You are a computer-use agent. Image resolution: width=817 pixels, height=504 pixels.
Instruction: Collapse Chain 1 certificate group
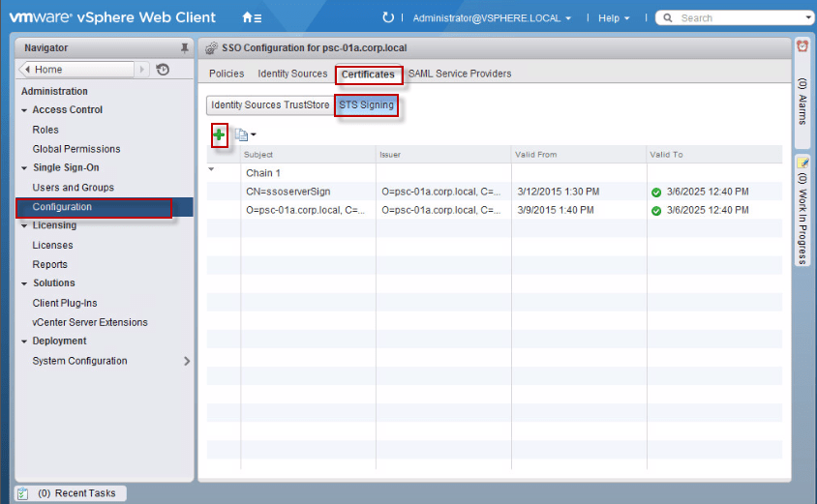211,169
